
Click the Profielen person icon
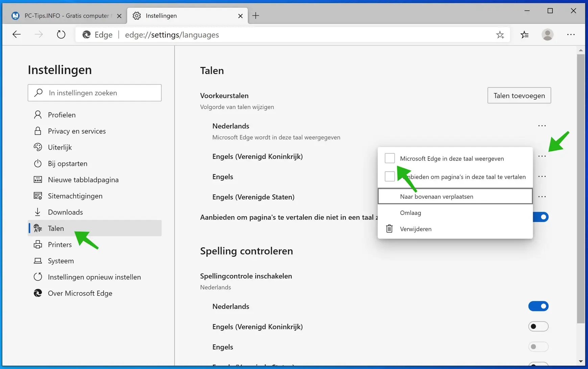(x=38, y=115)
